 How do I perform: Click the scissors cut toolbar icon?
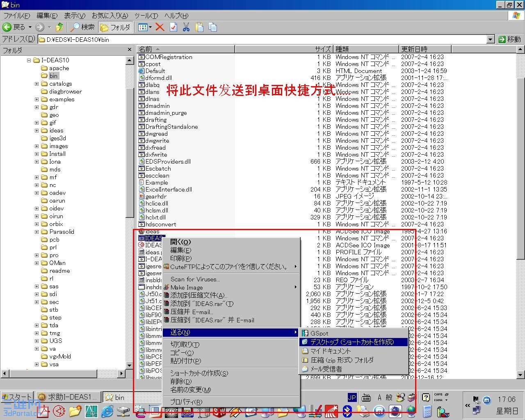pyautogui.click(x=186, y=27)
